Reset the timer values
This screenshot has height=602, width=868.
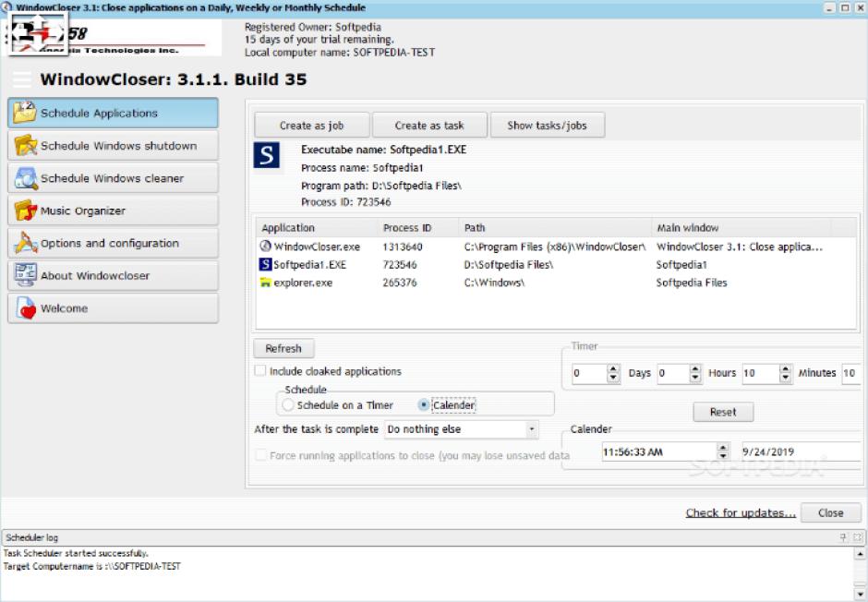coord(723,412)
